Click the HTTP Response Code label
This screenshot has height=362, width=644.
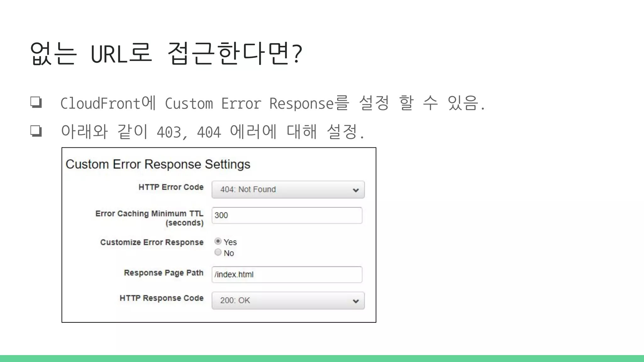point(162,298)
